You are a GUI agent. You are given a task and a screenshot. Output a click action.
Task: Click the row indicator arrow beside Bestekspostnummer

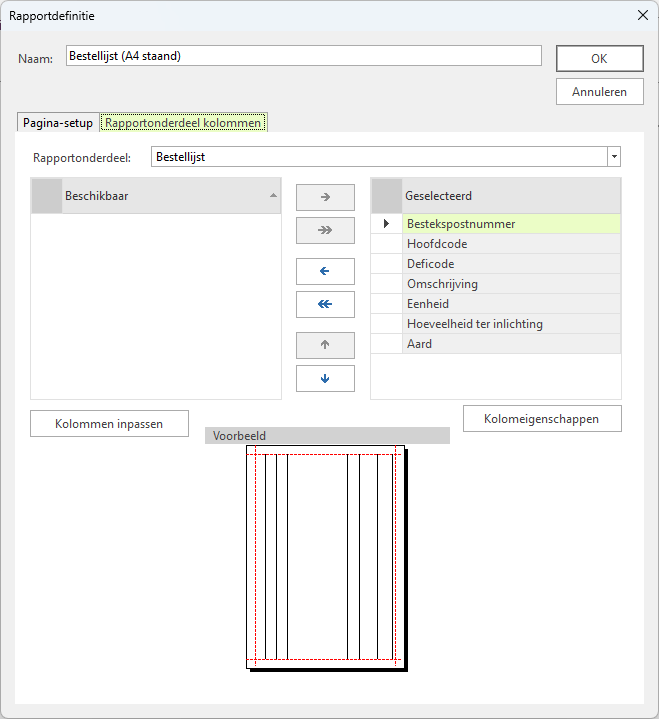tap(386, 224)
